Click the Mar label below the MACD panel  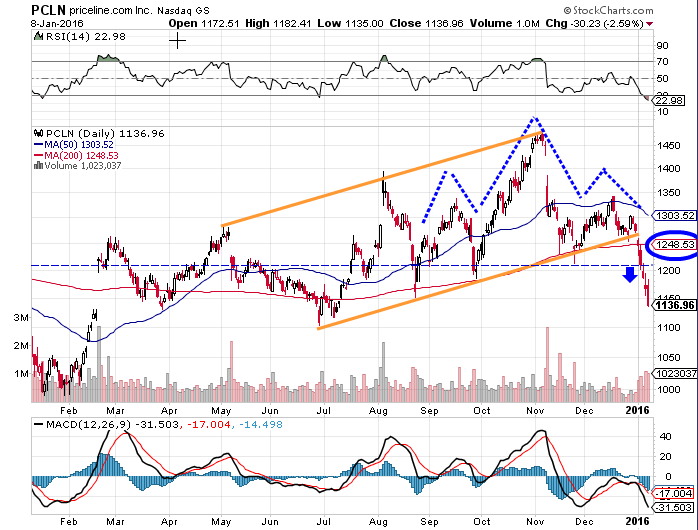(115, 521)
